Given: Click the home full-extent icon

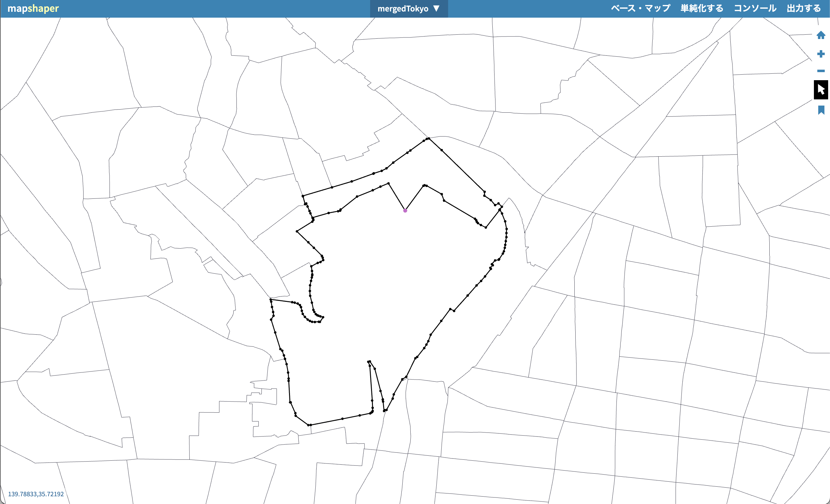Looking at the screenshot, I should [x=821, y=35].
